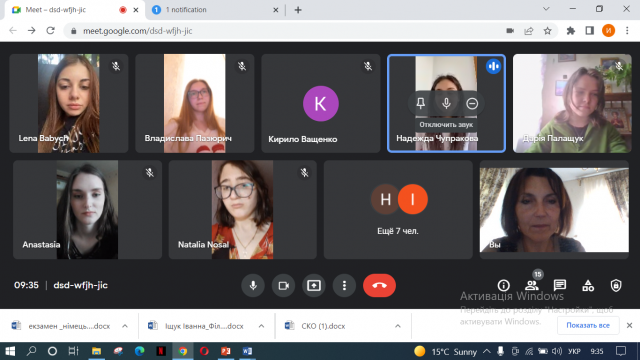The width and height of the screenshot is (640, 360).
Task: Share this page icon in address bar
Action: coord(529,31)
